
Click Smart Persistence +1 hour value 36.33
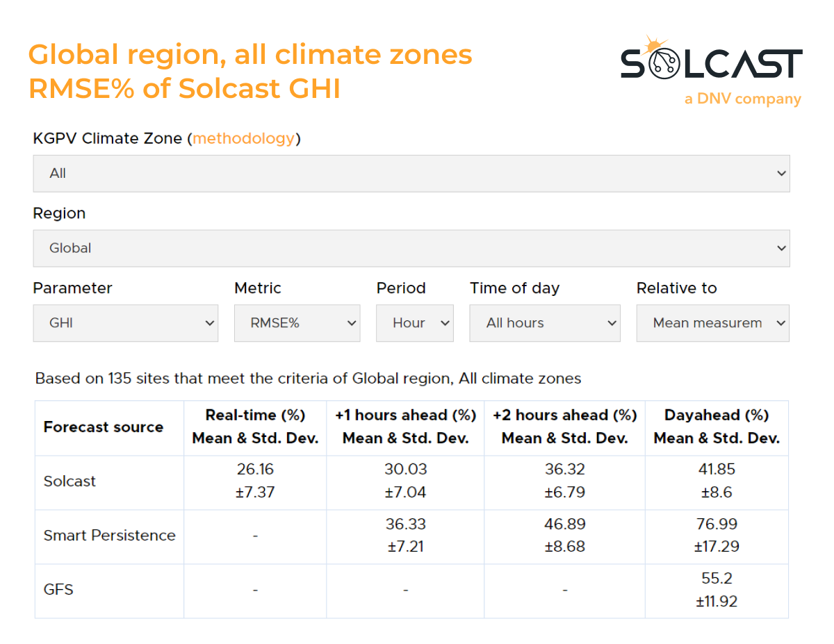(x=406, y=524)
